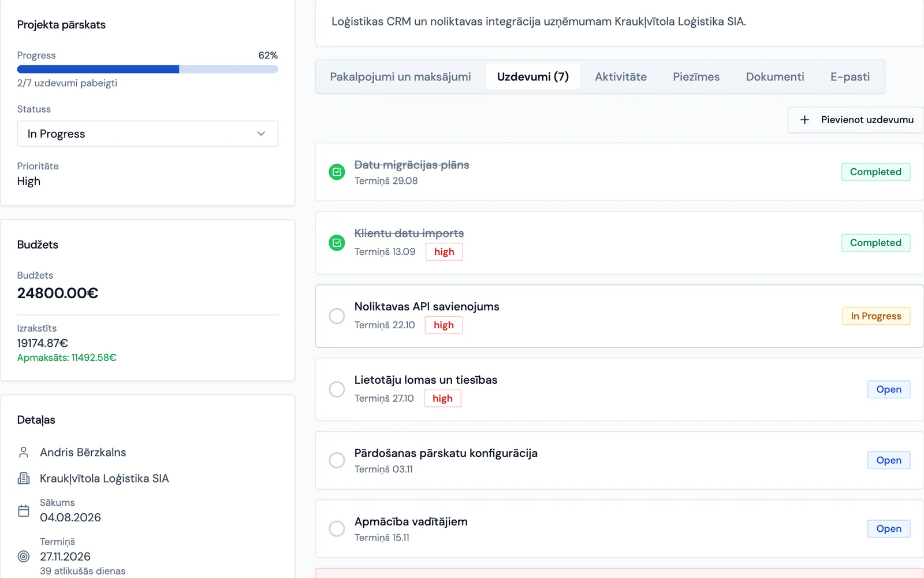Click the Kraukļvītola Loģistika SIA company name

tap(105, 478)
